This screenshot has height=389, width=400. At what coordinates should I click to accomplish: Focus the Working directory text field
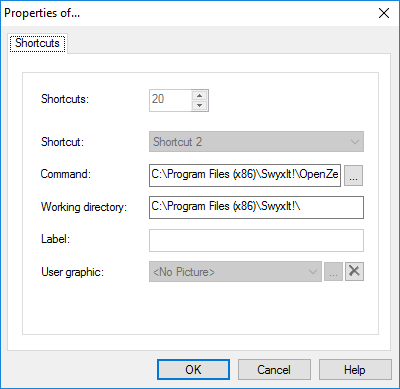(256, 207)
